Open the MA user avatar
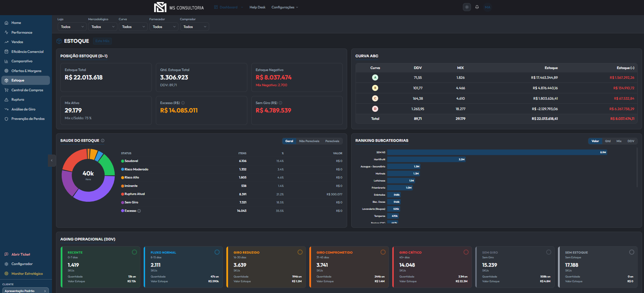 (x=487, y=7)
